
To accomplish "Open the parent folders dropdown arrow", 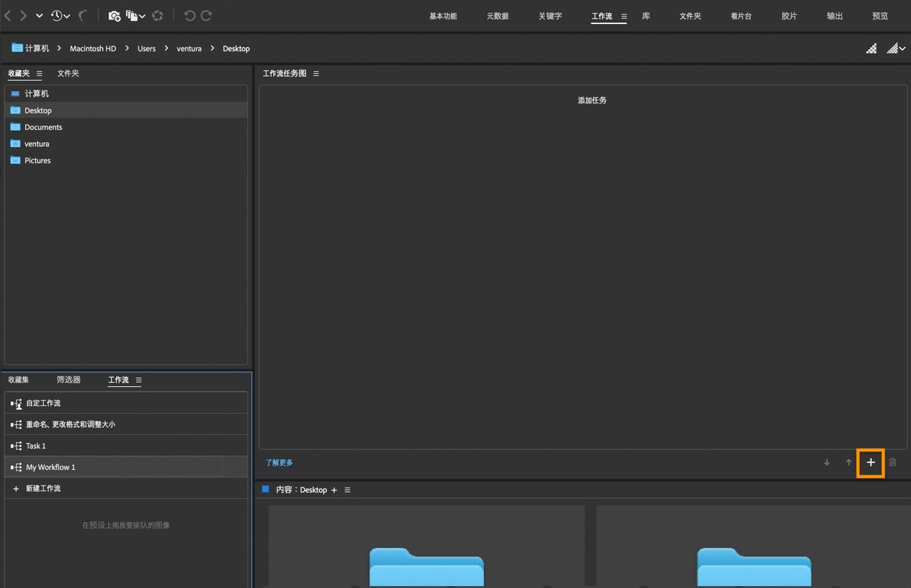I will (39, 16).
